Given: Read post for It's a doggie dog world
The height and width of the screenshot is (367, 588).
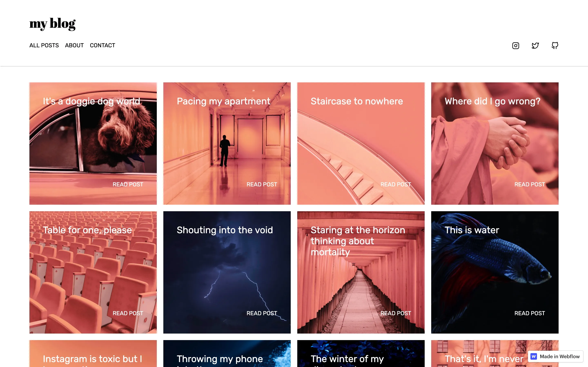Looking at the screenshot, I should (128, 185).
